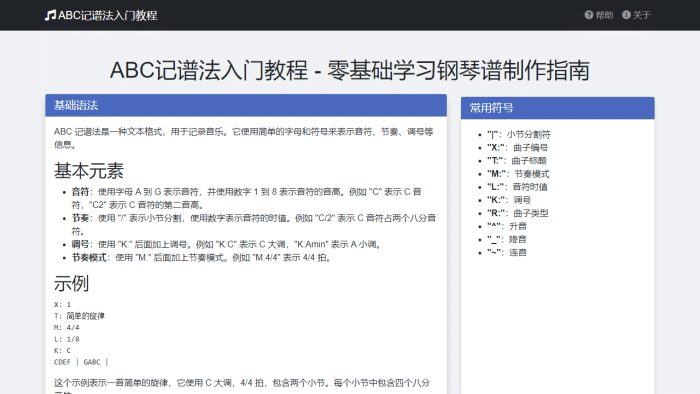Screen dimensions: 700x394
Task: Click the 基本元素 heading
Action: [x=89, y=170]
